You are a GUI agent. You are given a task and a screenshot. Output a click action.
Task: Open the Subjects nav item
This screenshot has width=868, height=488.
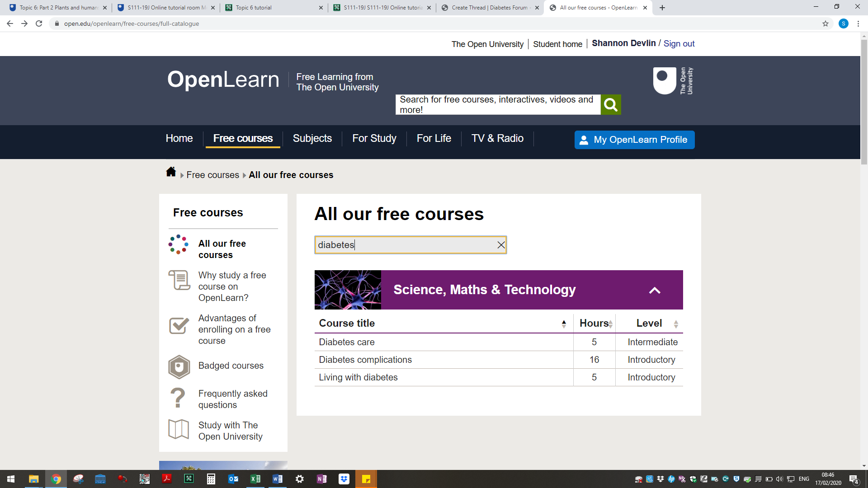[312, 139]
